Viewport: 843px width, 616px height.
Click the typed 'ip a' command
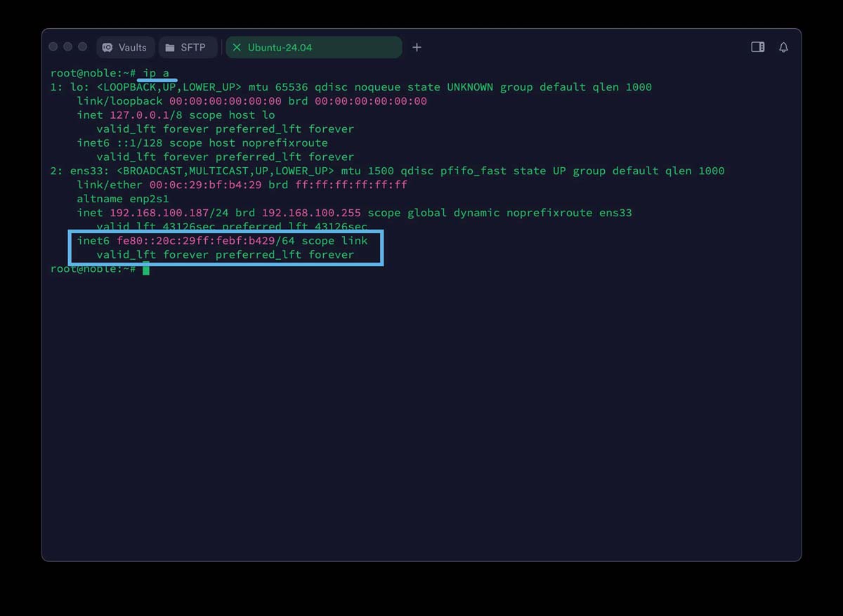(156, 73)
